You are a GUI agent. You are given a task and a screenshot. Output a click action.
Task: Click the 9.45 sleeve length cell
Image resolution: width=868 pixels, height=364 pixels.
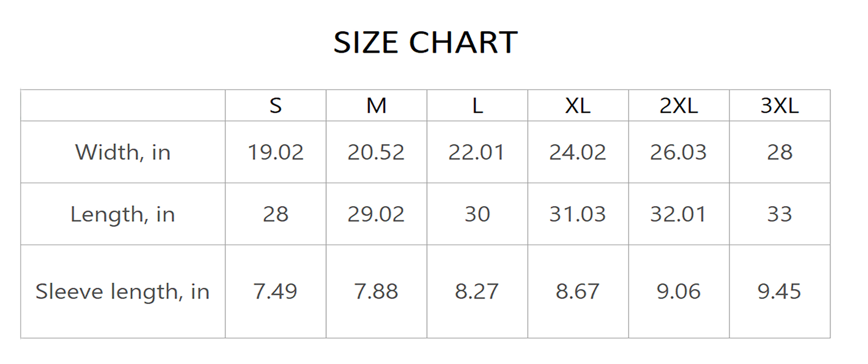[x=779, y=291]
